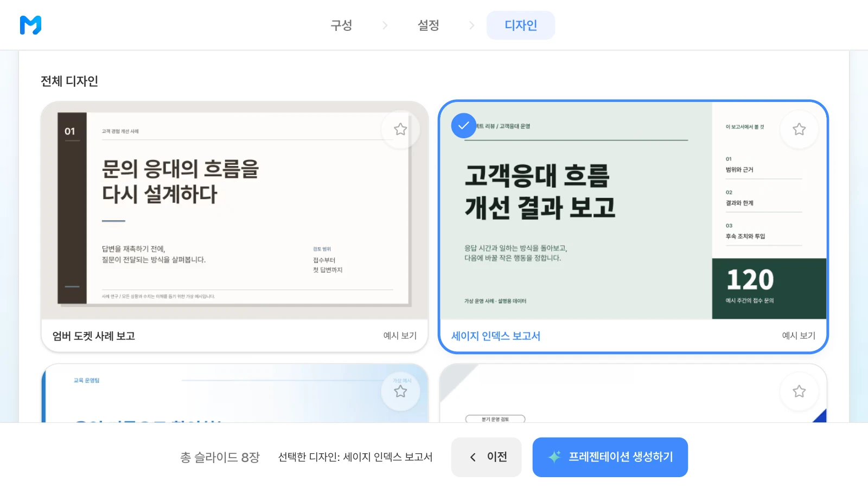Favorite the 엄버 도켓 사례 보고 design star

pos(400,129)
